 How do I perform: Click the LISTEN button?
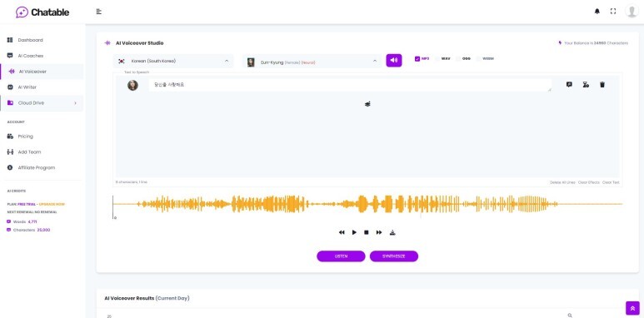[x=341, y=256]
